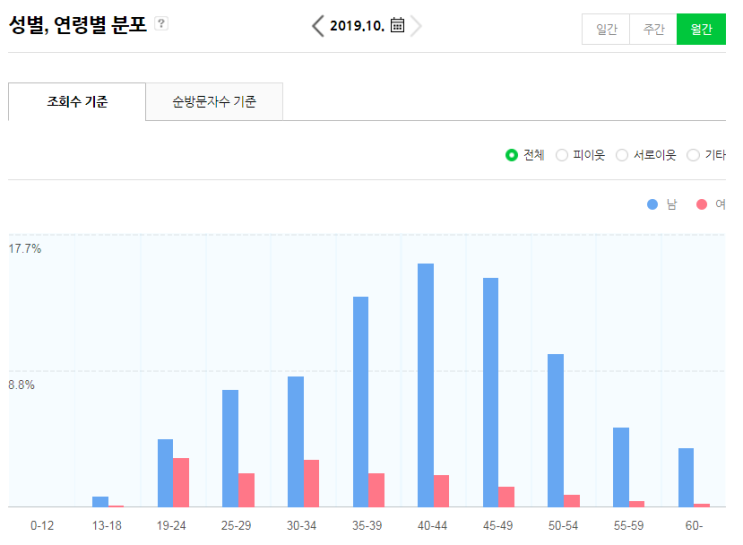Click the pink female bar for 45-49
The width and height of the screenshot is (743, 545).
click(x=507, y=497)
